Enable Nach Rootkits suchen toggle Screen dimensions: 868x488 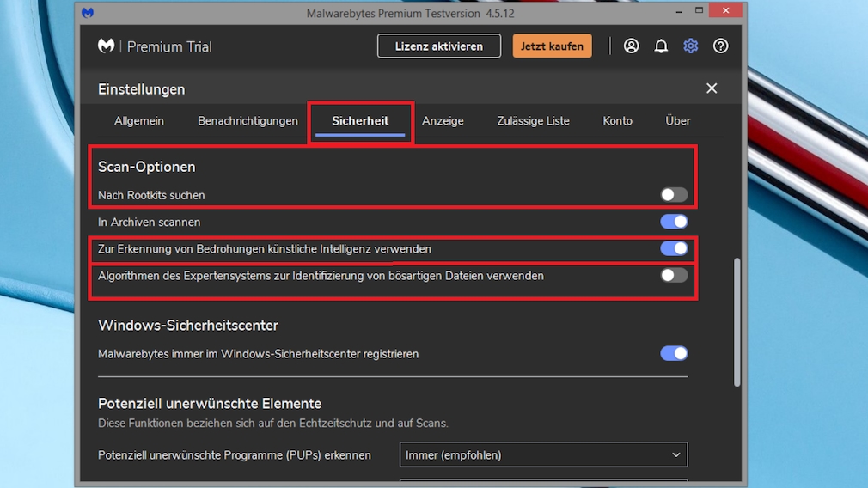(674, 195)
